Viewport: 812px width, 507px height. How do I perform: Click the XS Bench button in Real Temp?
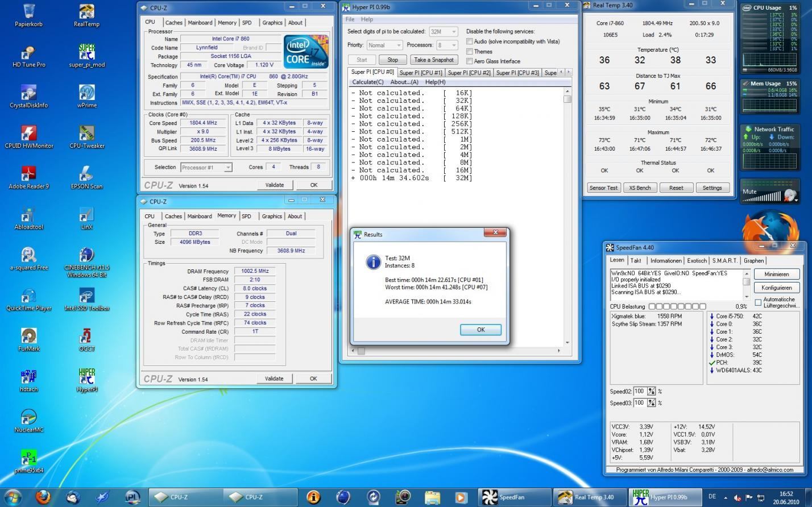640,188
